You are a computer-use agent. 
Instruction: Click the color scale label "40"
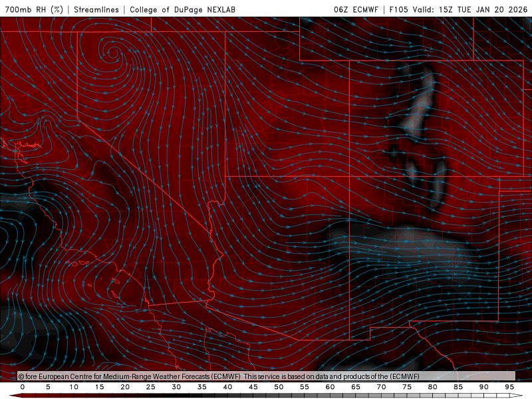[x=227, y=387]
